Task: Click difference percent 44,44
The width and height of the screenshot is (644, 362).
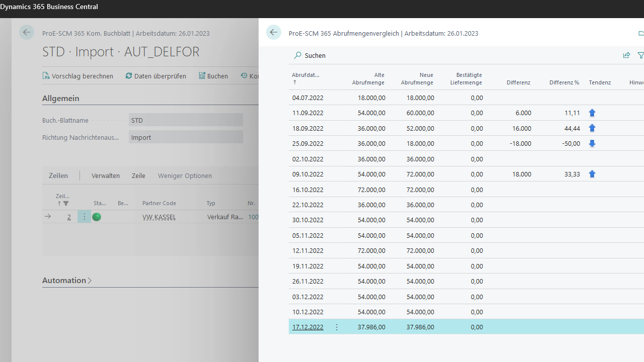Action: coord(572,128)
